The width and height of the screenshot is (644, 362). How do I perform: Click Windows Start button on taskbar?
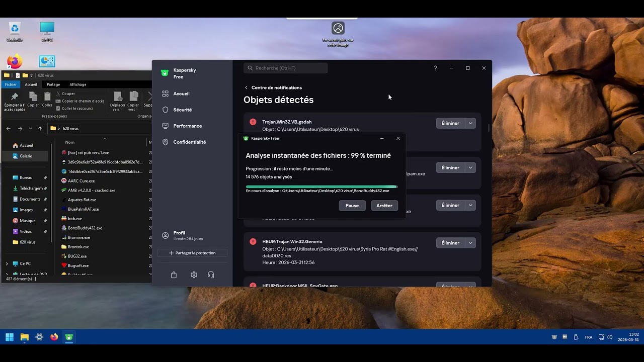(10, 337)
